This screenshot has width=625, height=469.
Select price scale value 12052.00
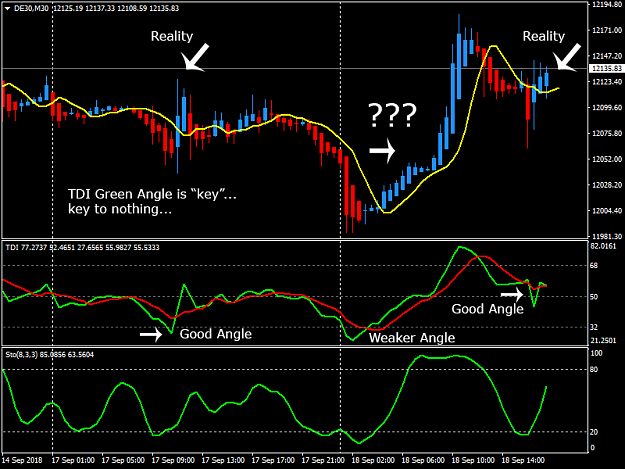(607, 159)
